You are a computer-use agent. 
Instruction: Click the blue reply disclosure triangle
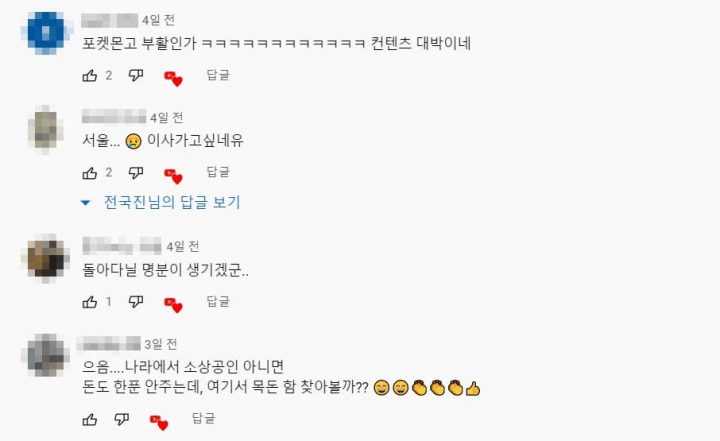(85, 202)
